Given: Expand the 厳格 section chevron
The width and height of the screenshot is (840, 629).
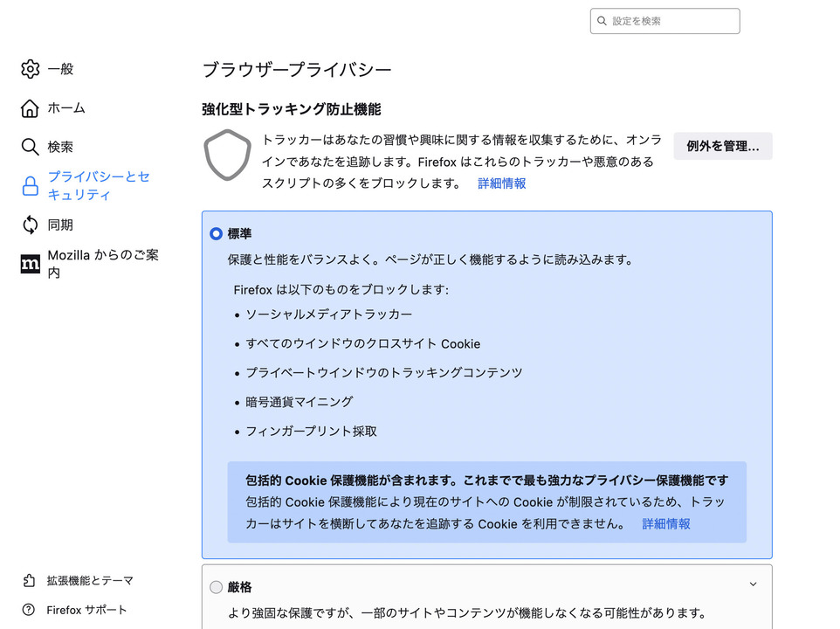Looking at the screenshot, I should click(x=753, y=584).
